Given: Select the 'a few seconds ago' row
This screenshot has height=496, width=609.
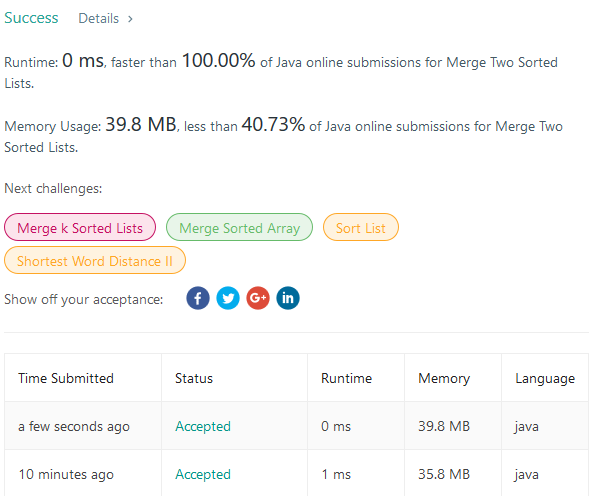Looking at the screenshot, I should (x=296, y=426).
